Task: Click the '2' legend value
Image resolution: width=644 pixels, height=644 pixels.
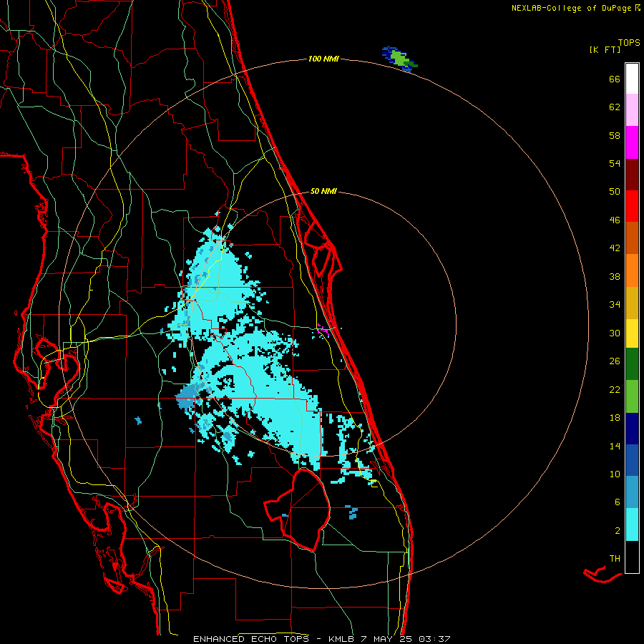Action: (617, 531)
